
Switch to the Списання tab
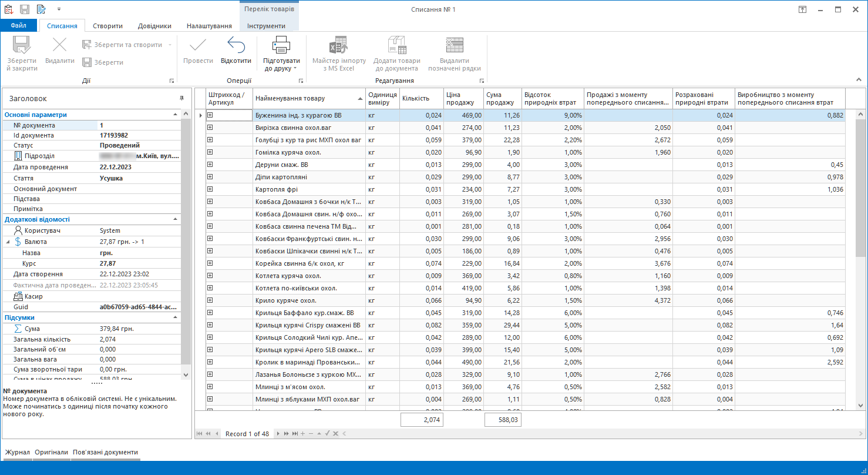pos(62,26)
